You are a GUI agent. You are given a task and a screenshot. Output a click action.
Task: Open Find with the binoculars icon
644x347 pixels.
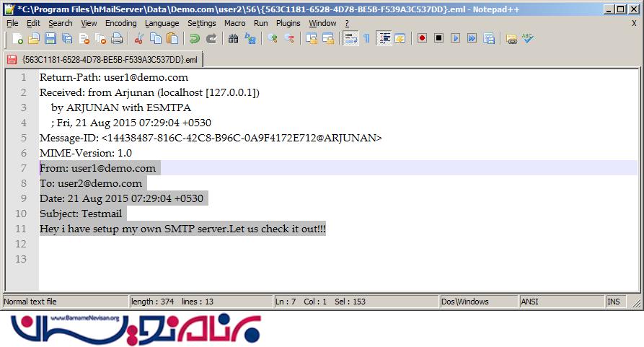pos(233,39)
